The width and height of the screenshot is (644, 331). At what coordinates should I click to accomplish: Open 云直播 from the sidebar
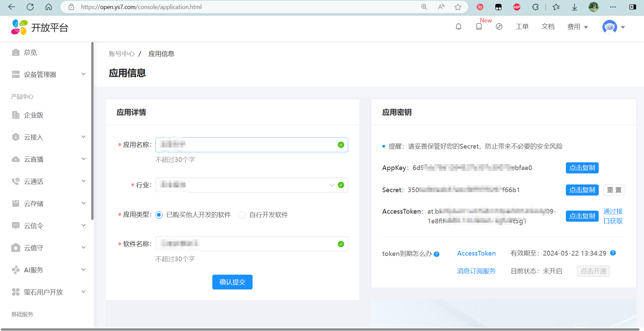pos(35,159)
